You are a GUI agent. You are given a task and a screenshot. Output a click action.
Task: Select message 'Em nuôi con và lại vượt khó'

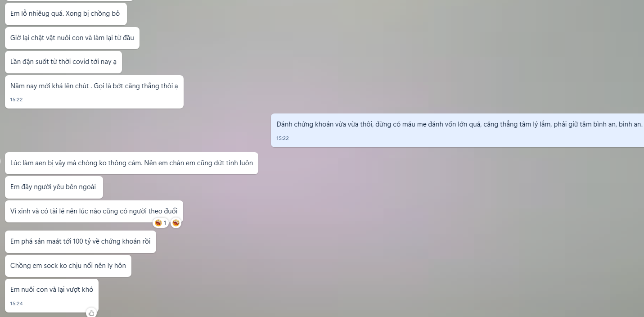52,295
